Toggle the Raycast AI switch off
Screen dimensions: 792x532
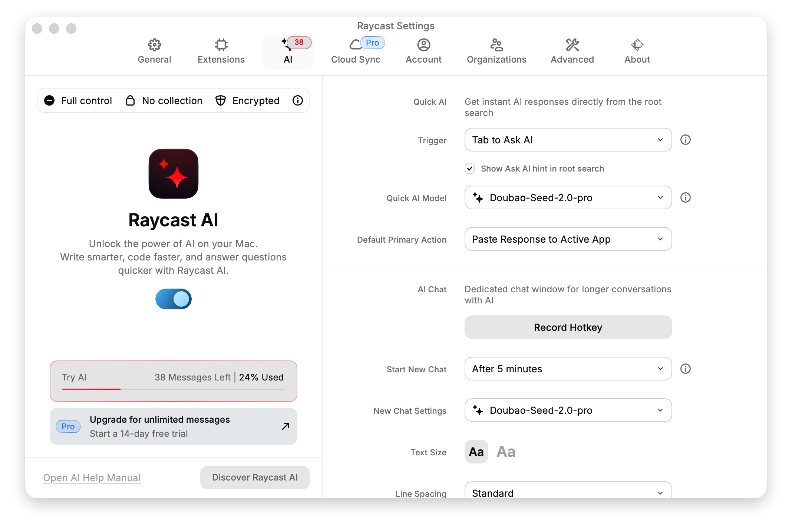[174, 299]
